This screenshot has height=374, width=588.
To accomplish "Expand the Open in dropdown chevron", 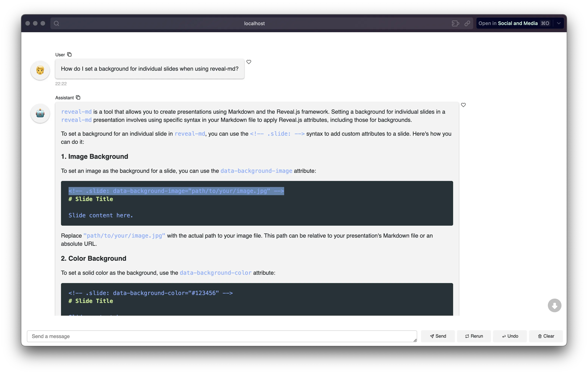I will [x=559, y=23].
